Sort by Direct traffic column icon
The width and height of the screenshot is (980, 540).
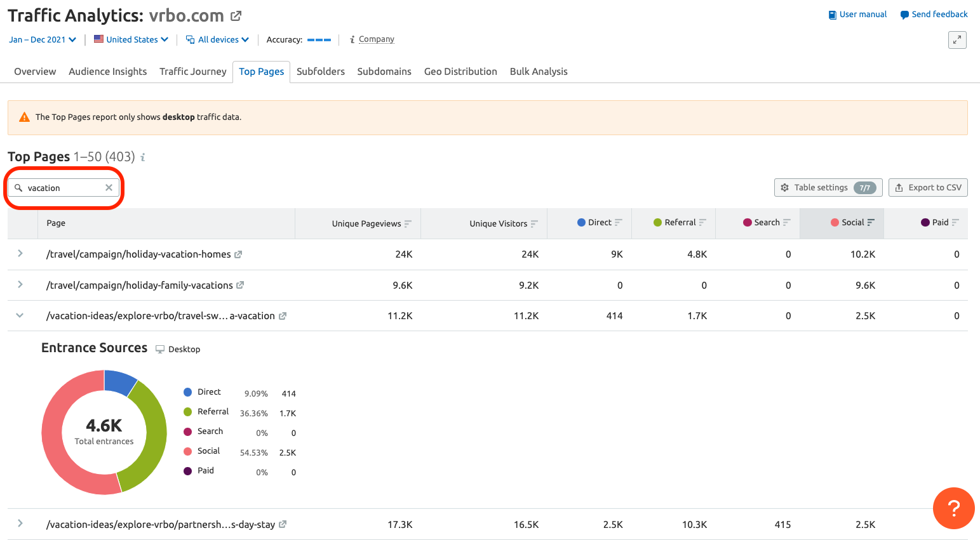click(619, 222)
